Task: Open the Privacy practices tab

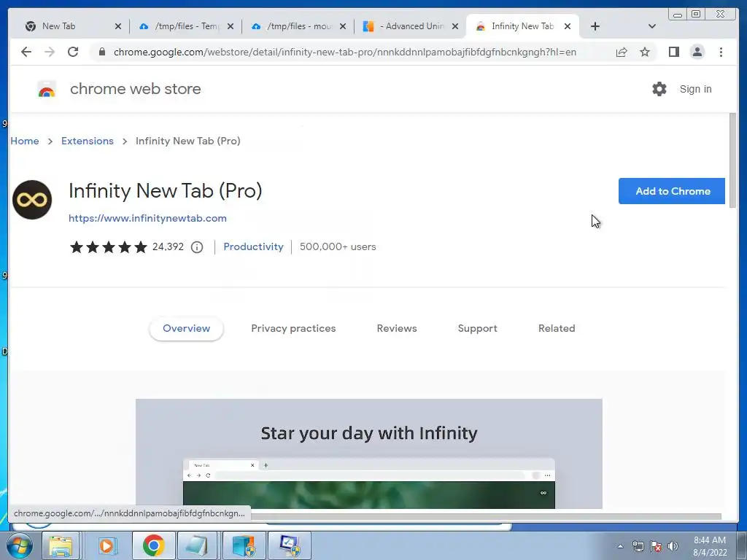Action: click(293, 328)
